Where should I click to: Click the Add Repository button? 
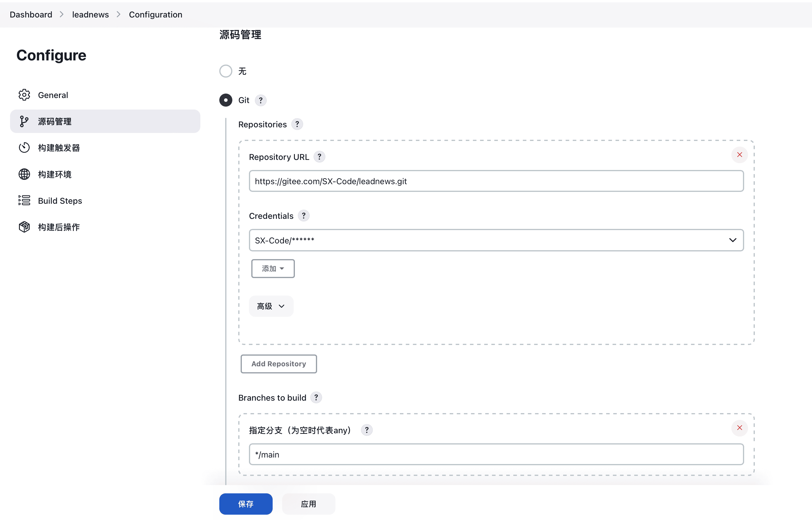coord(279,364)
